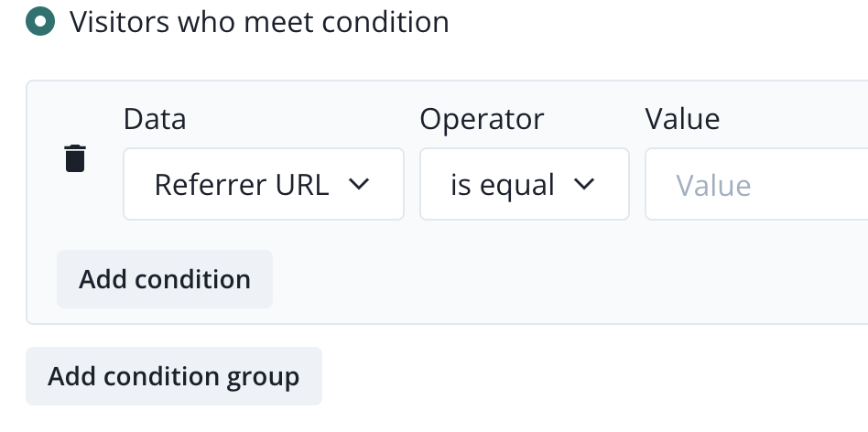Viewport: 868px width, 432px height.
Task: Open the Referrer URL data dropdown
Action: [264, 184]
